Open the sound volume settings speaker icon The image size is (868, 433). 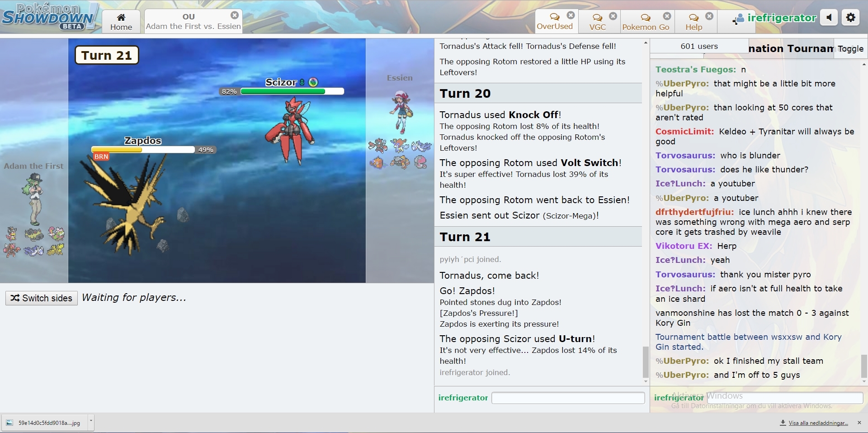[829, 18]
